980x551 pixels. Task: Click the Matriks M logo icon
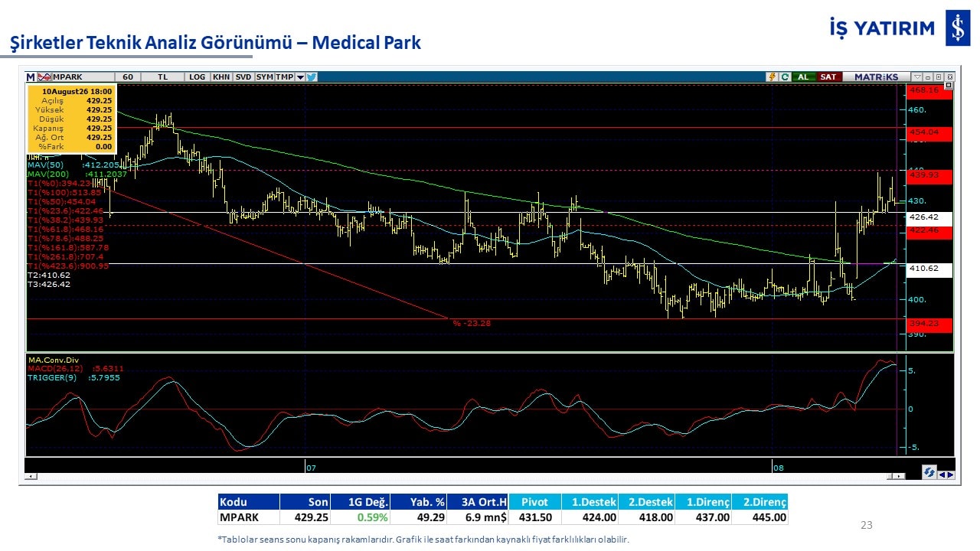[x=31, y=77]
